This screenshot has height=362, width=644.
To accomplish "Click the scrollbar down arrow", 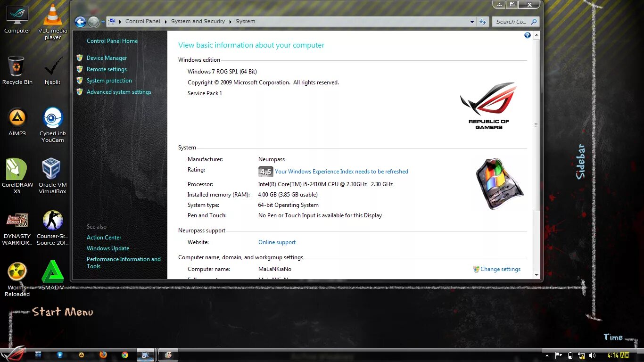I will coord(537,275).
